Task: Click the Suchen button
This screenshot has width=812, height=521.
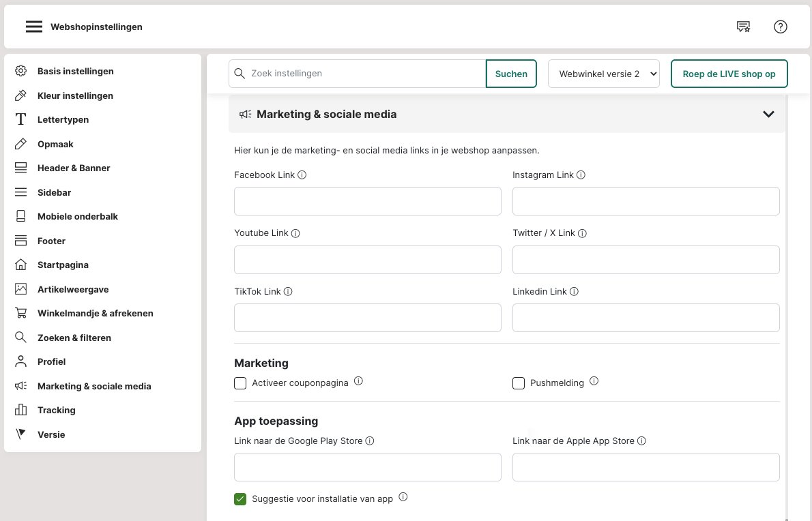Action: 511,74
